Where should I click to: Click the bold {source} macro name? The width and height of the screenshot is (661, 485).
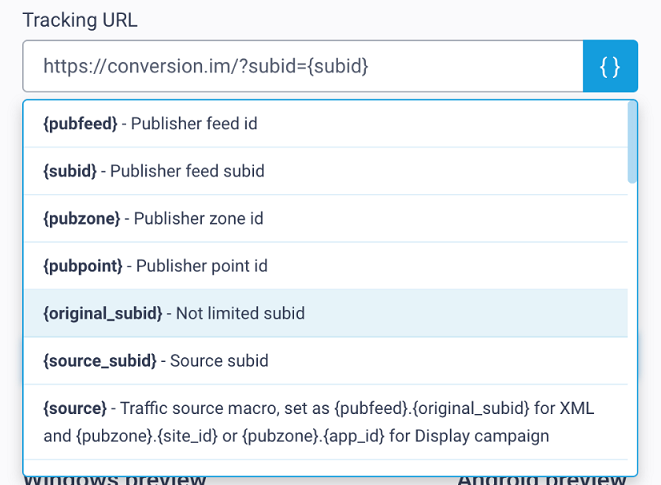click(75, 408)
